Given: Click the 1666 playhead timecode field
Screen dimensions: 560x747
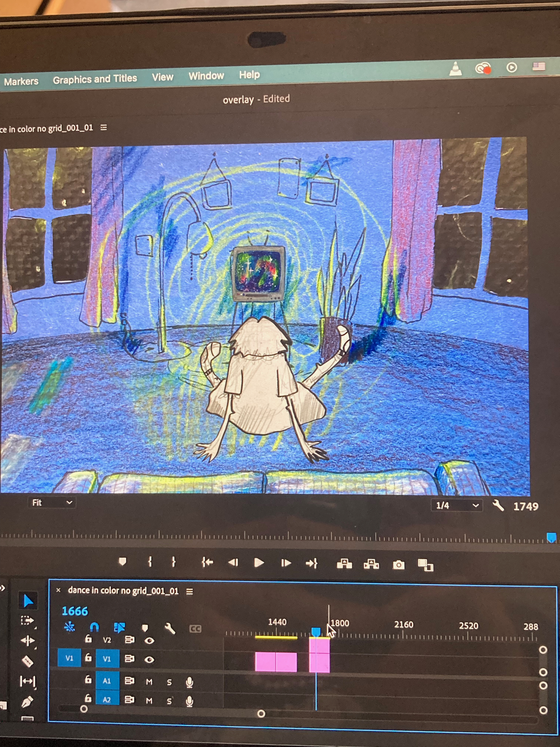Looking at the screenshot, I should pyautogui.click(x=75, y=611).
